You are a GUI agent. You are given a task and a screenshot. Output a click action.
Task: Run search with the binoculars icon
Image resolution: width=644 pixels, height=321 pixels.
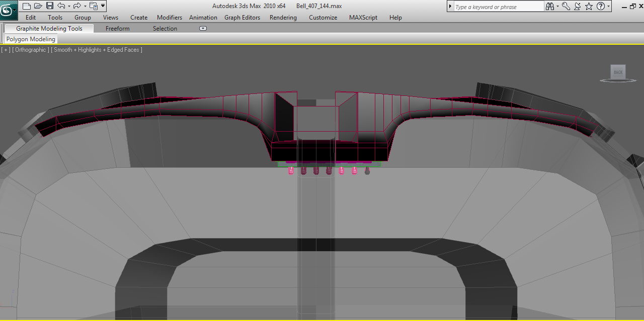550,7
